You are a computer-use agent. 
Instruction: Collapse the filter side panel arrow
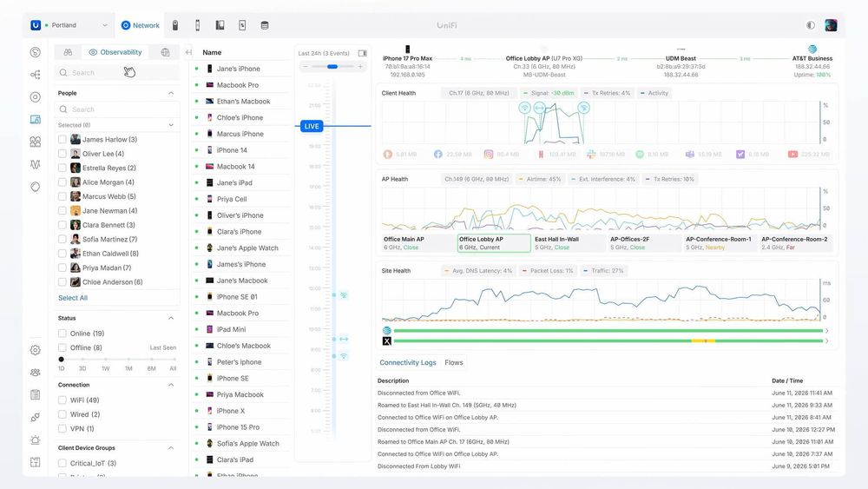188,52
